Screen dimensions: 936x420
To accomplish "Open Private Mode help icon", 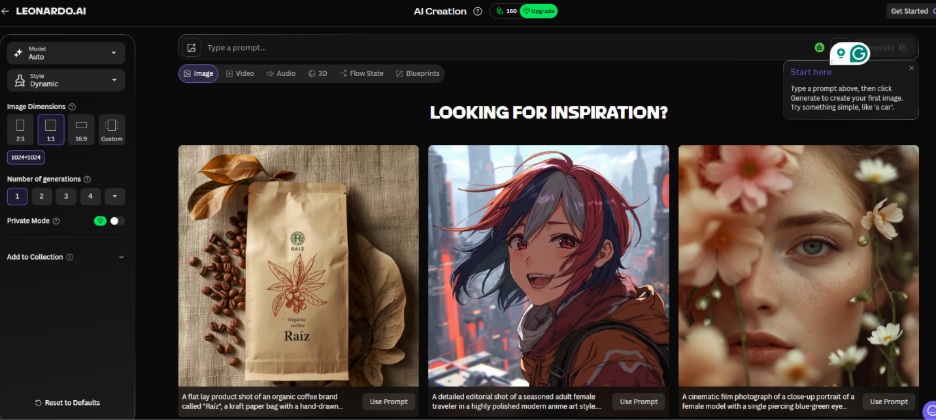I will pos(56,221).
